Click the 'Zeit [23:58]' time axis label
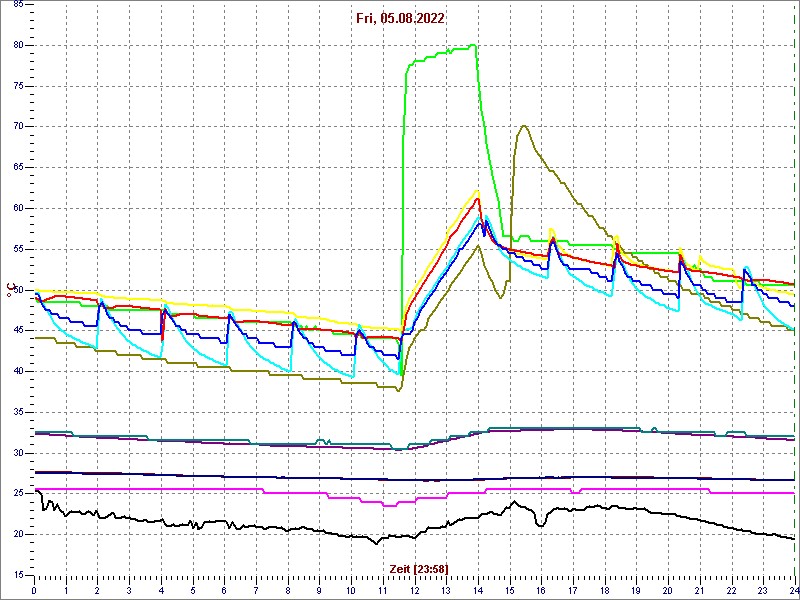This screenshot has height=600, width=800. click(x=419, y=569)
